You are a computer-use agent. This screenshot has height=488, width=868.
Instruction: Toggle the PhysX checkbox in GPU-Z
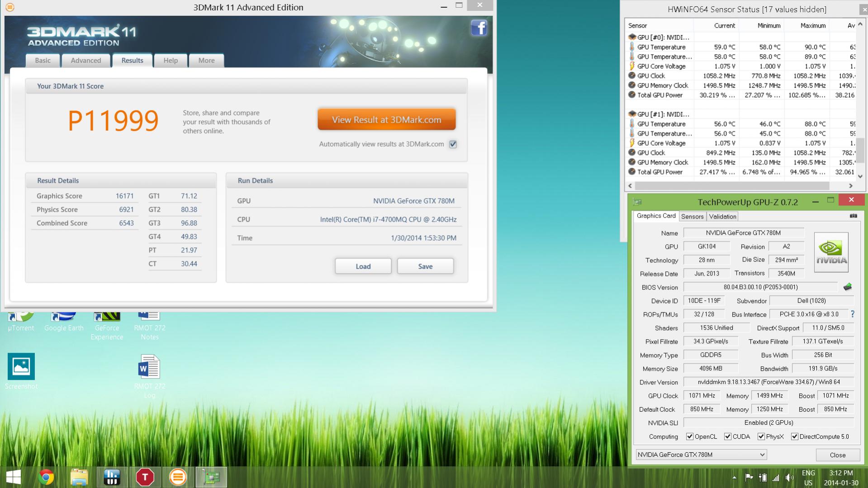click(761, 436)
